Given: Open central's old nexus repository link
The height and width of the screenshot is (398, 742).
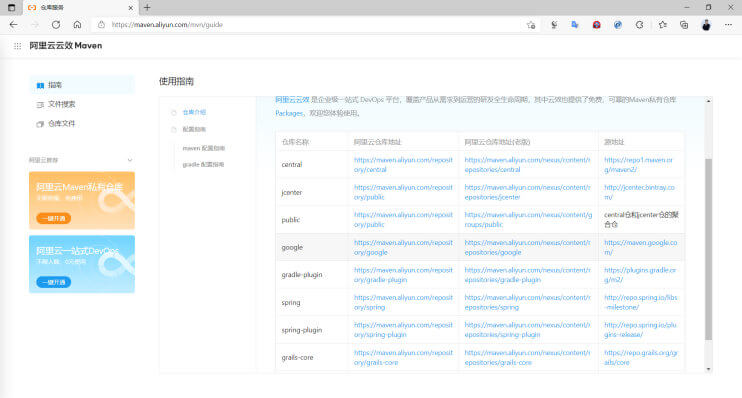Looking at the screenshot, I should [x=527, y=165].
